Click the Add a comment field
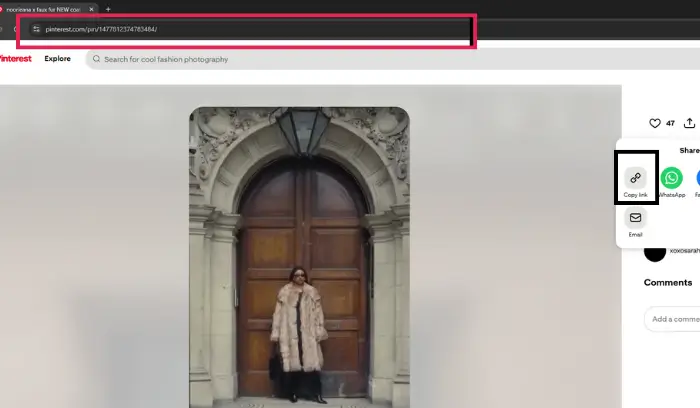The height and width of the screenshot is (408, 700). (672, 319)
